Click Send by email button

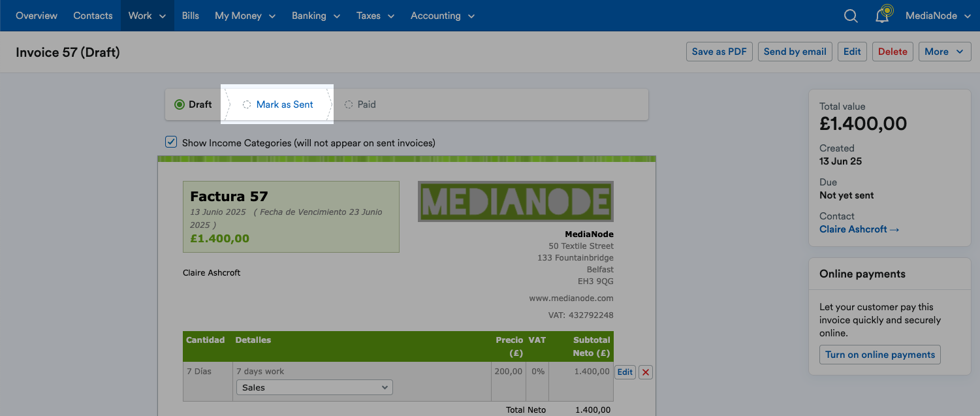click(795, 52)
